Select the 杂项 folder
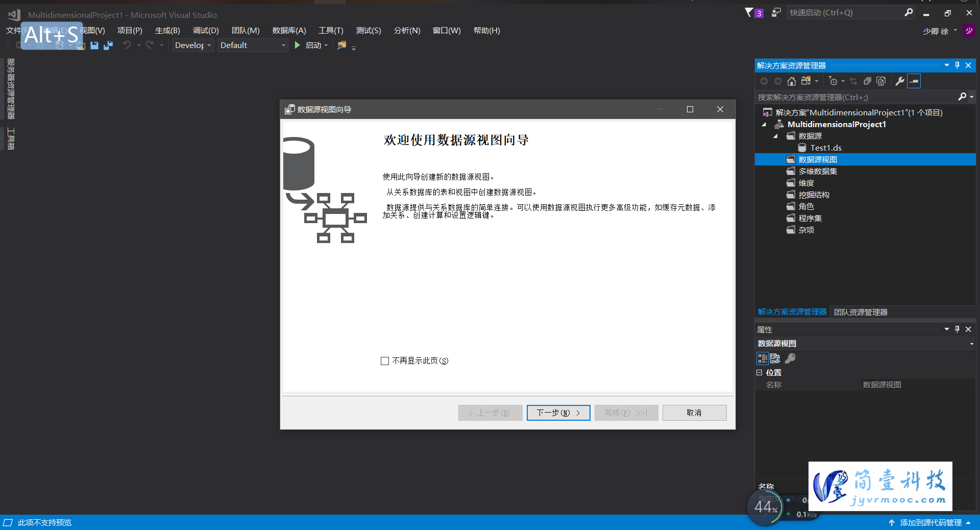 click(x=806, y=230)
